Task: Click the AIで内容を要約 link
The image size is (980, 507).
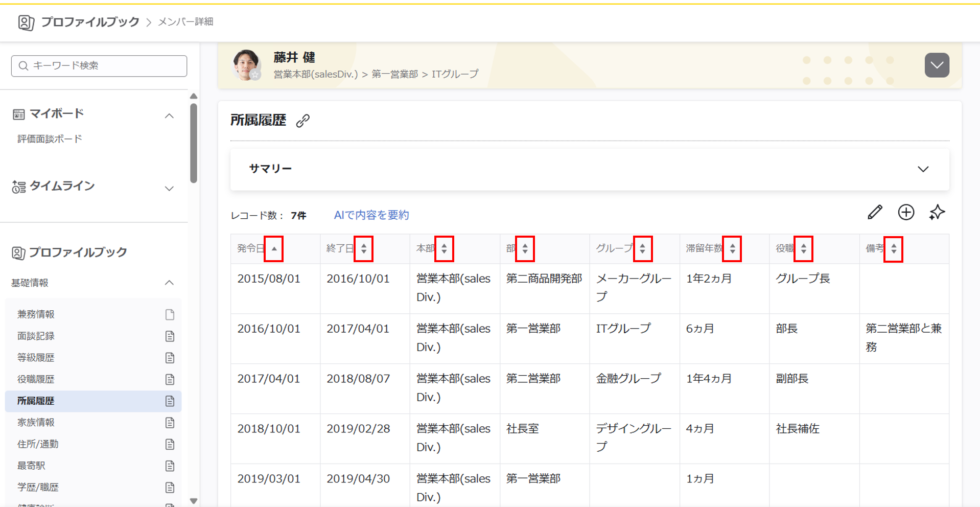Action: [x=371, y=215]
